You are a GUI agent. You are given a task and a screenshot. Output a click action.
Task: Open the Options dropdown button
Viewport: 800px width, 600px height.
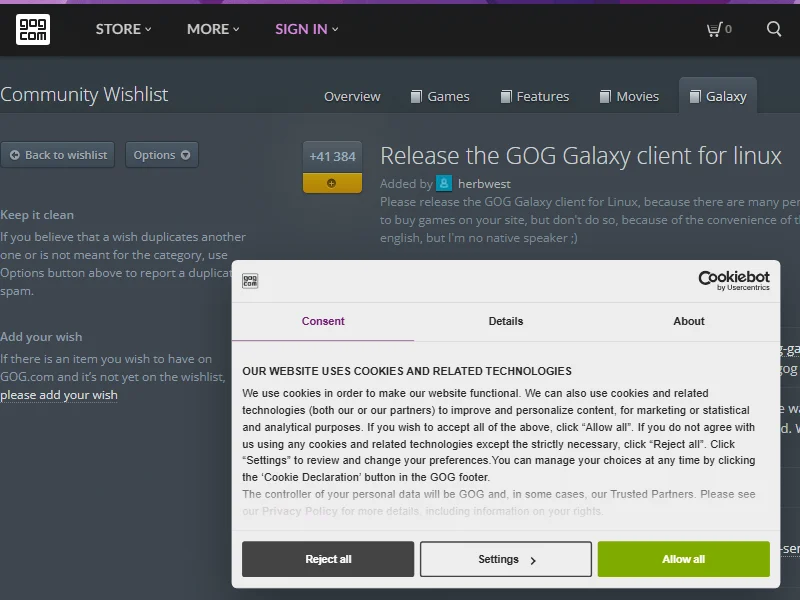161,155
